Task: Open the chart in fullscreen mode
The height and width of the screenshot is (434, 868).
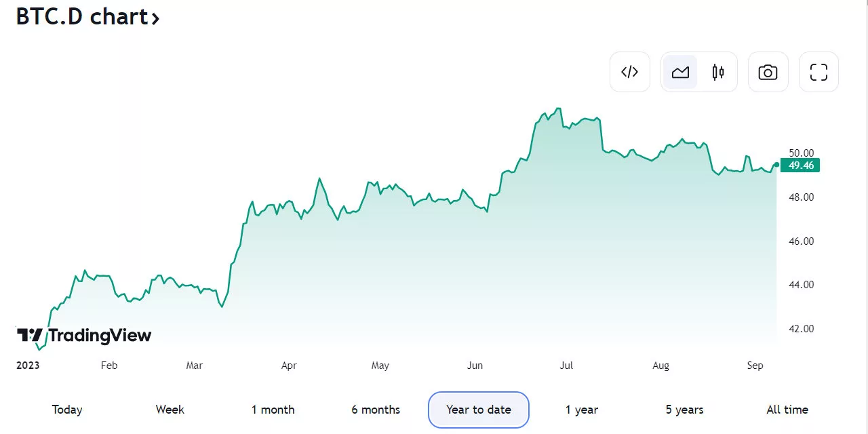Action: point(818,72)
